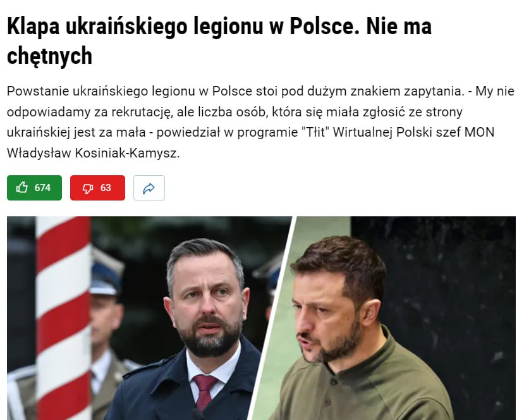
Task: Click the 674 likes count
Action: point(42,188)
